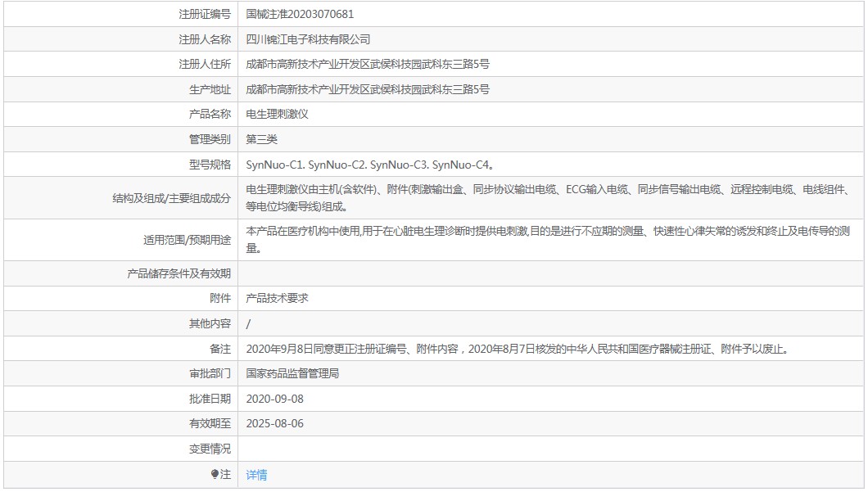Click the 备注 label
Viewport: 868px width, 492px height.
coord(220,350)
